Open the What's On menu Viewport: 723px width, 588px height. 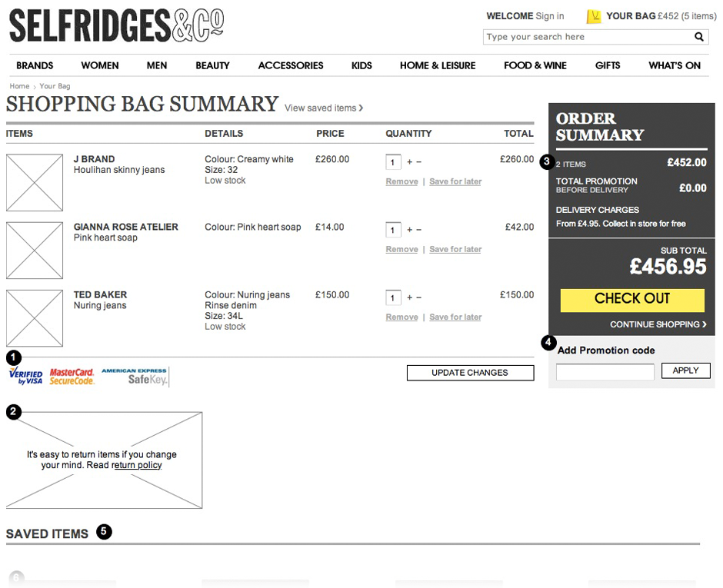675,65
